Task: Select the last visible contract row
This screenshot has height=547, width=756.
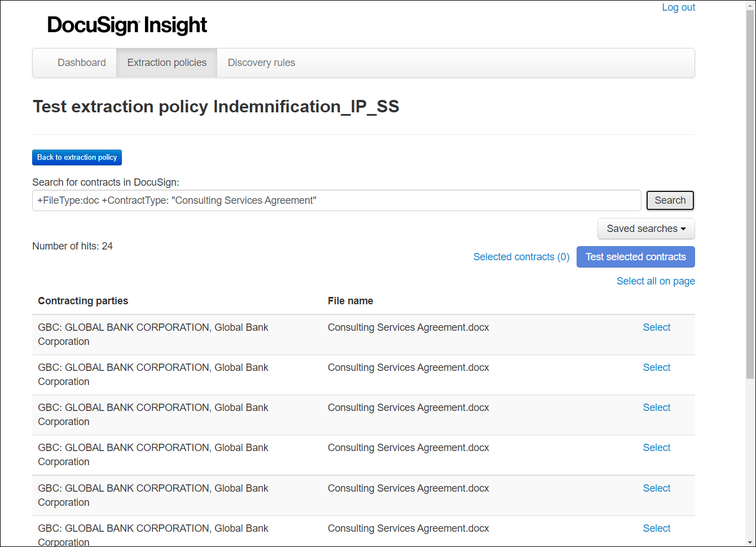Action: (x=656, y=528)
